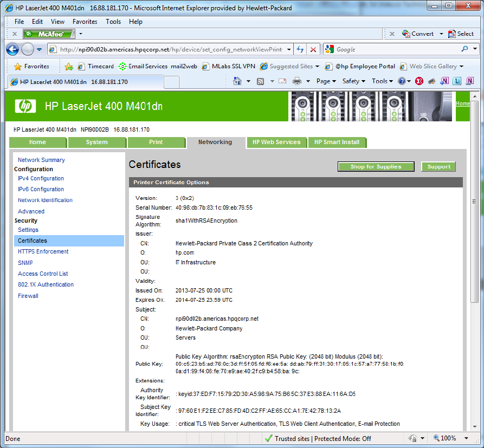Click in the Google search box

point(396,49)
